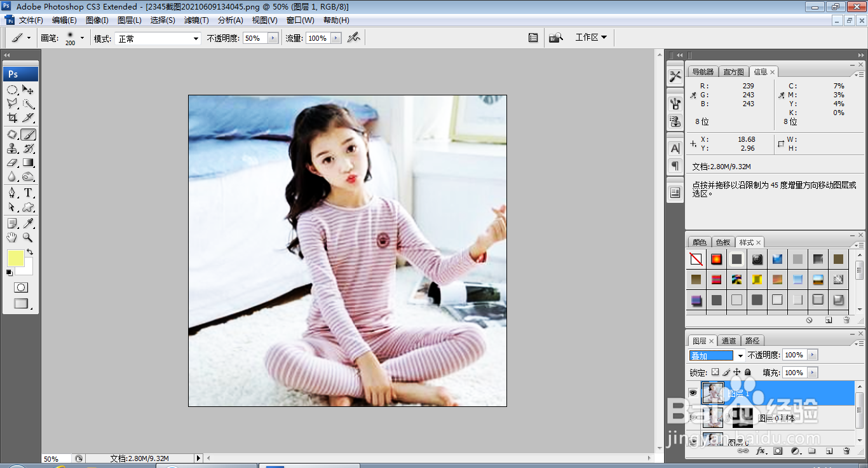The image size is (868, 468).
Task: Open the yellow foreground color swatch
Action: [x=16, y=258]
